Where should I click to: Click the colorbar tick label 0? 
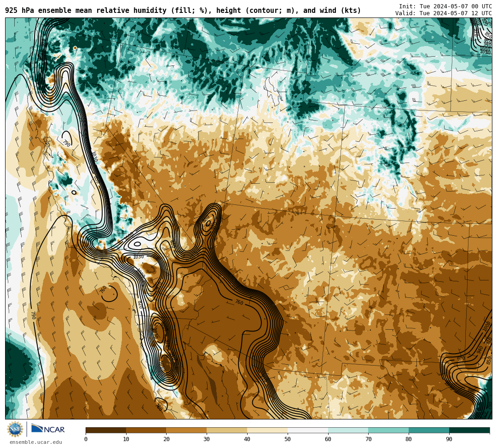point(86,439)
